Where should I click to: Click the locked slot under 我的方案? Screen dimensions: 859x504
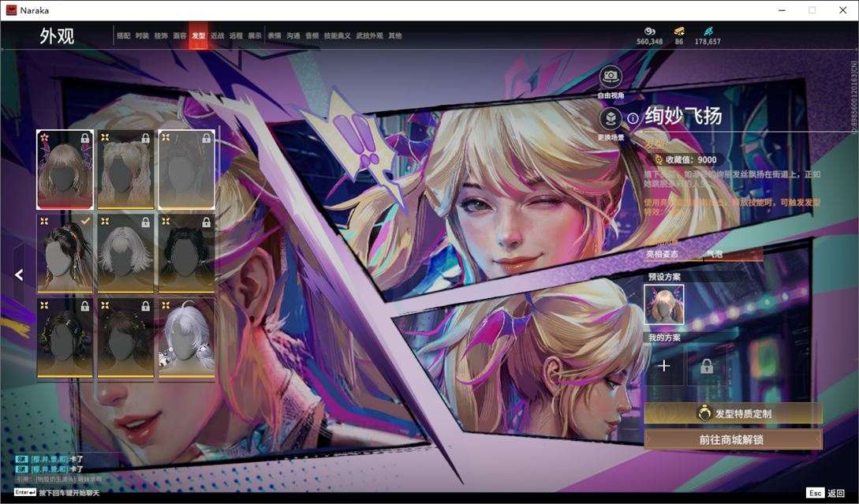pyautogui.click(x=707, y=365)
